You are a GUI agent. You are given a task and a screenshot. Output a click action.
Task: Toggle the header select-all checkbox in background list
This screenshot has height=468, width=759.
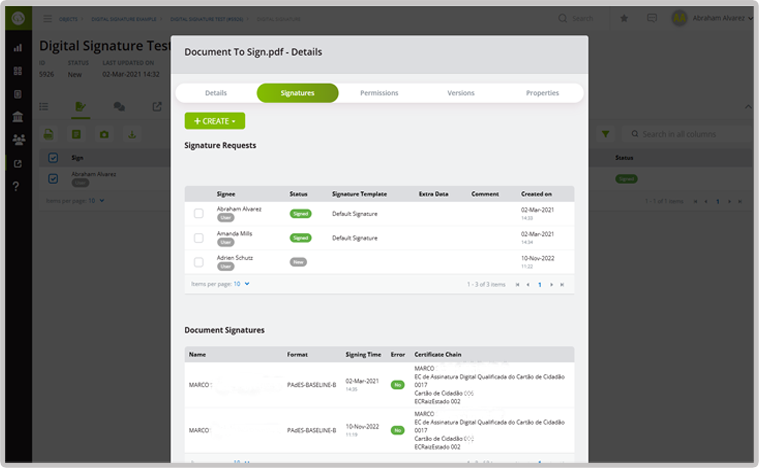click(x=53, y=158)
